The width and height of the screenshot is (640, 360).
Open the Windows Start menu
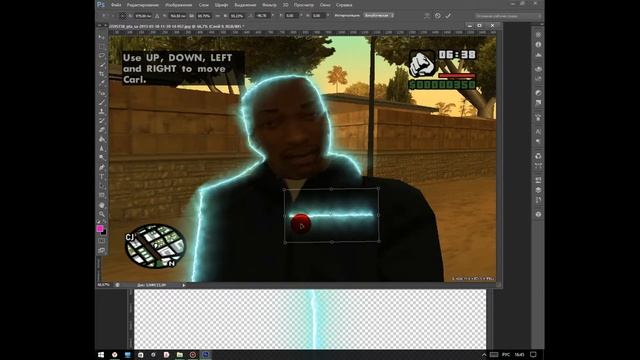(x=101, y=355)
